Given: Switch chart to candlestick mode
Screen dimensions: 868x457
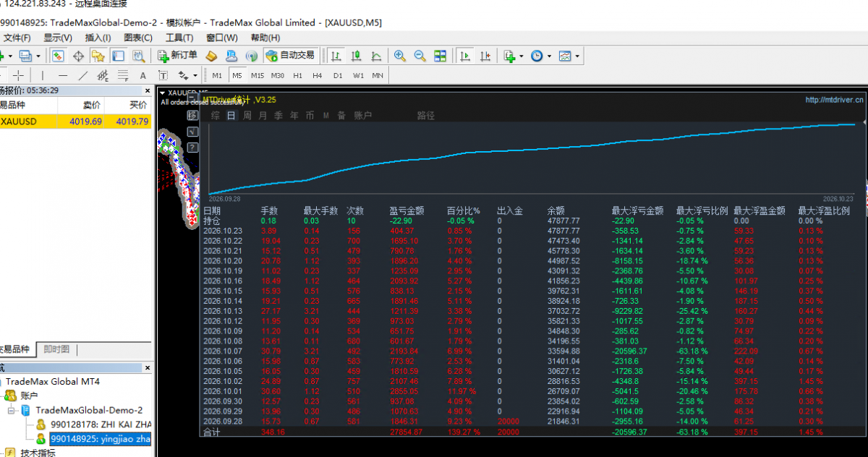Looking at the screenshot, I should [357, 56].
